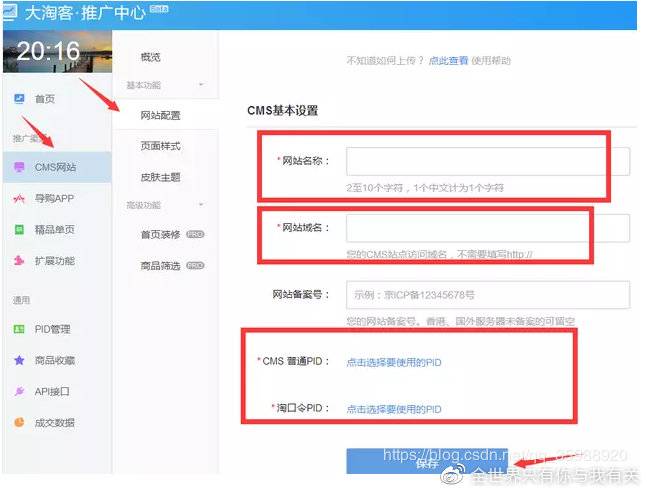The image size is (647, 493).
Task: Click the 扩展功能 puzzle icon
Action: point(19,261)
